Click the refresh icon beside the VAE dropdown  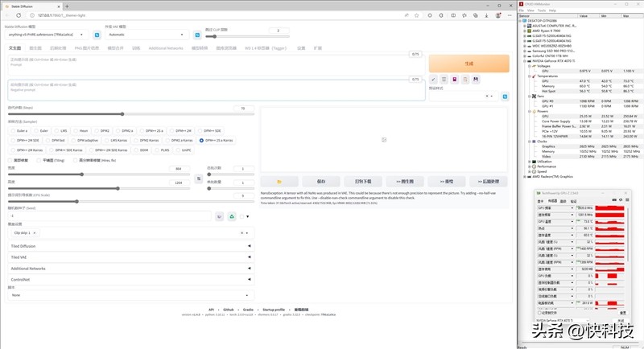pos(196,35)
